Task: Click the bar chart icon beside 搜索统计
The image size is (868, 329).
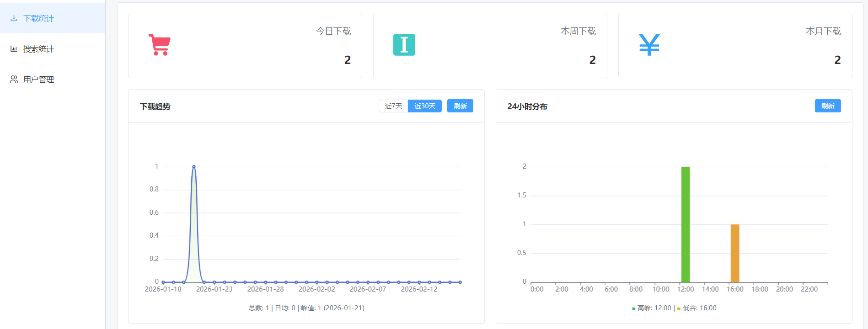Action: 14,49
